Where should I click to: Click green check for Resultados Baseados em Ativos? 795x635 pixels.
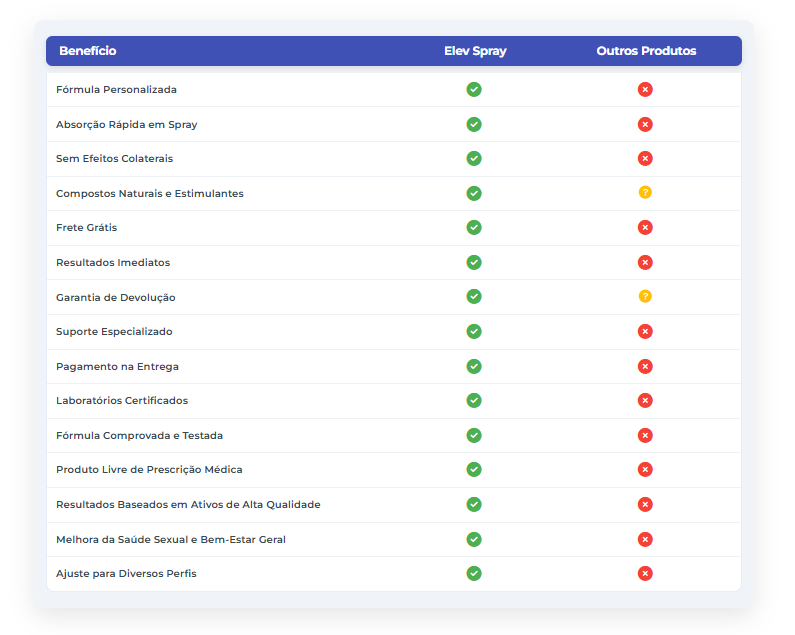pos(474,505)
